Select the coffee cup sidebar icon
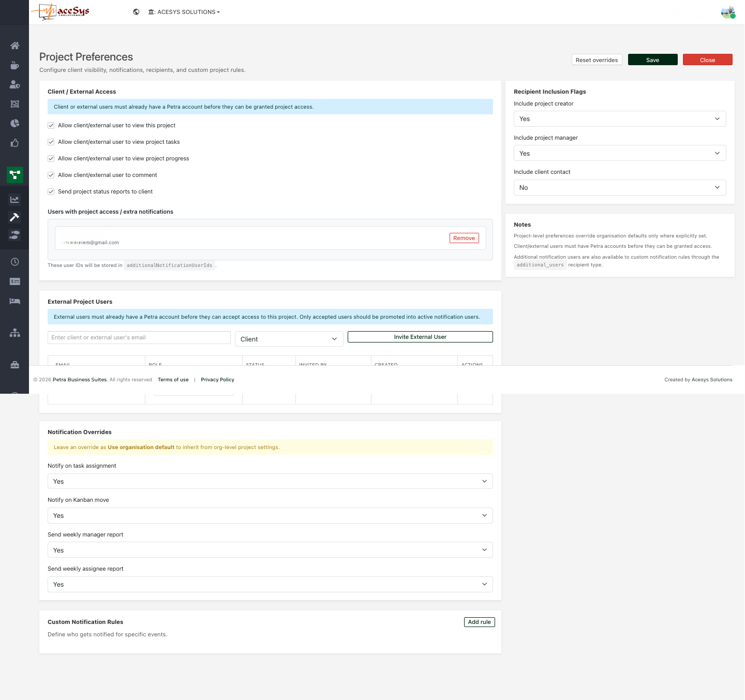745x700 pixels. (x=14, y=65)
